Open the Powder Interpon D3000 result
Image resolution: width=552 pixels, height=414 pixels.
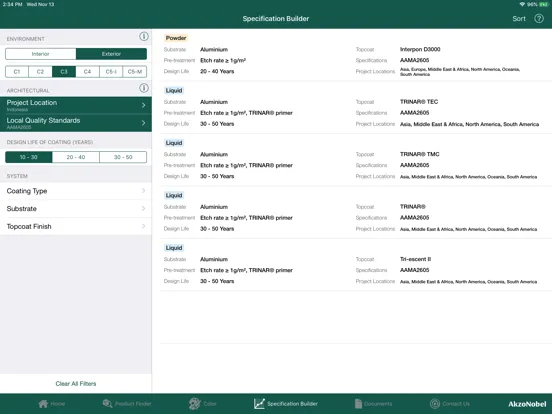point(356,55)
